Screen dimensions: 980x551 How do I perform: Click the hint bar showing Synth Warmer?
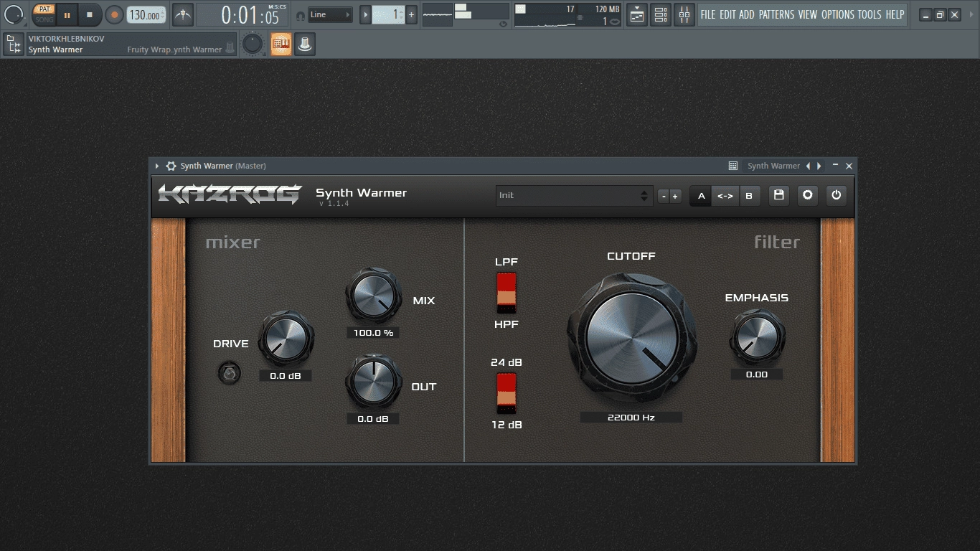pos(131,44)
